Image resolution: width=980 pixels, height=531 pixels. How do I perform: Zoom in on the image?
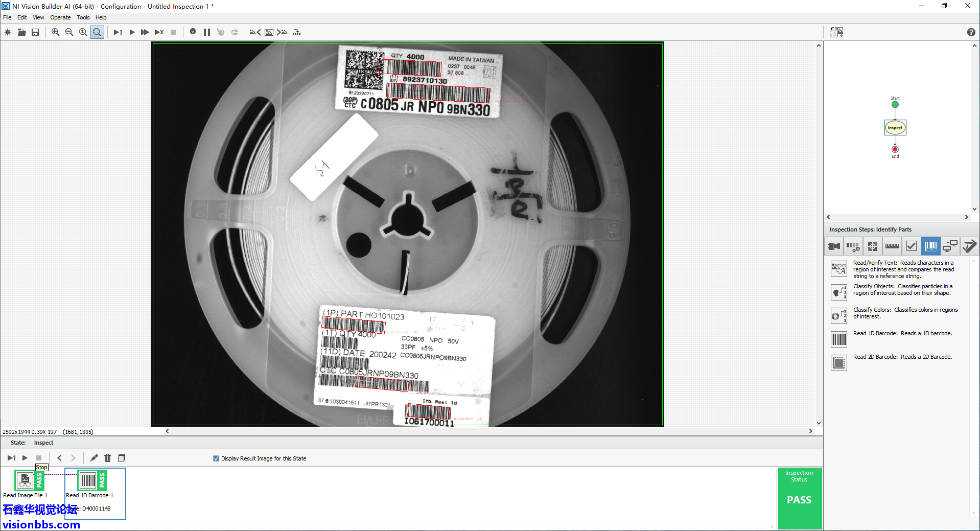click(x=55, y=32)
